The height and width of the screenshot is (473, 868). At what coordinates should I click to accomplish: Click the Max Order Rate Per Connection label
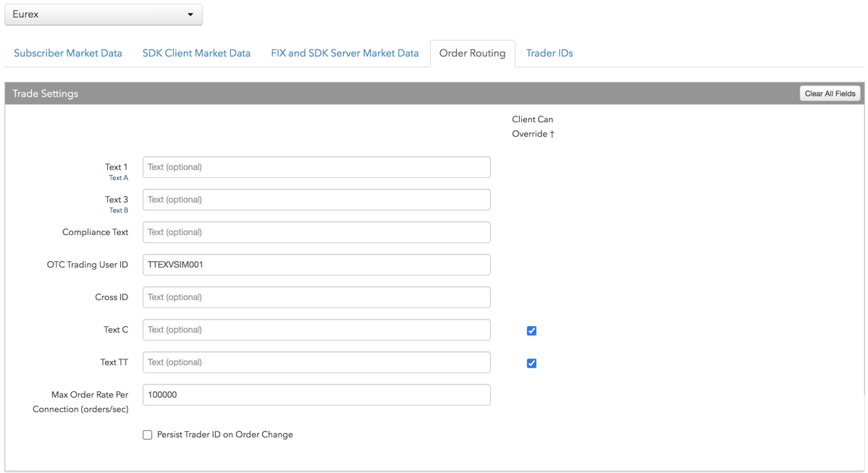(x=81, y=402)
